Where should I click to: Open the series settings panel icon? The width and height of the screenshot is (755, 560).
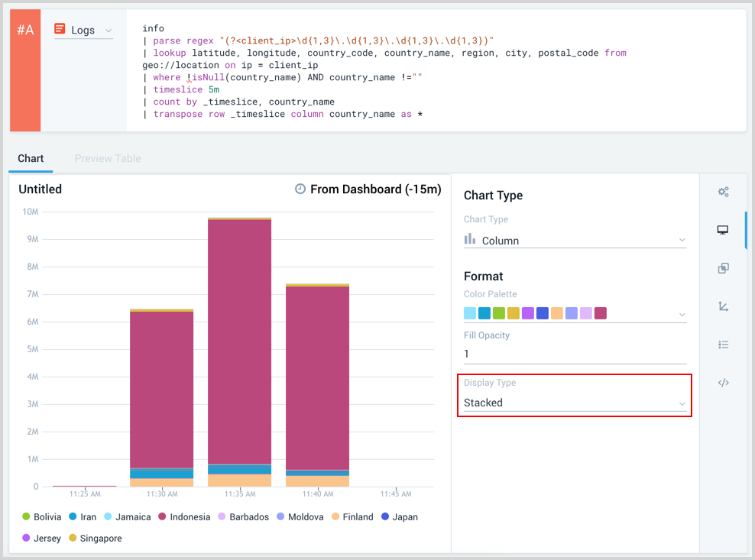pyautogui.click(x=723, y=268)
